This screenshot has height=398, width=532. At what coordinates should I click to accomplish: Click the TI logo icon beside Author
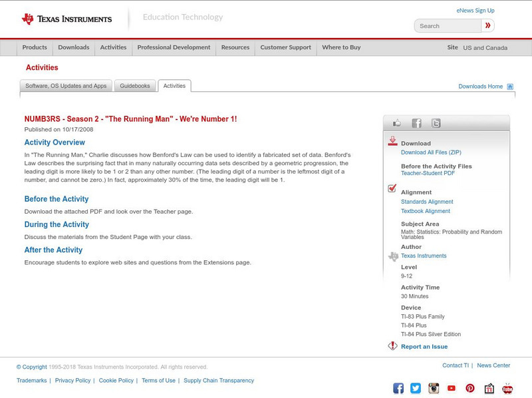393,256
